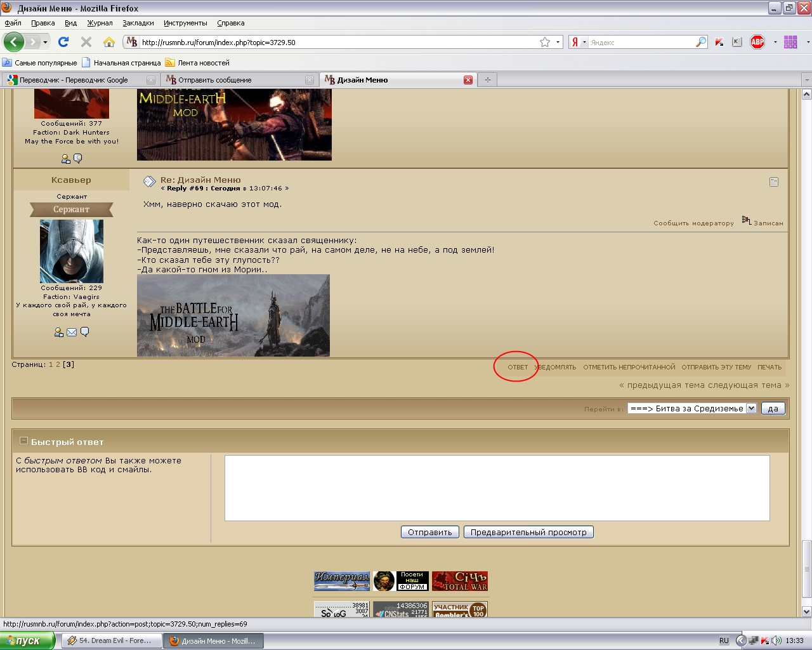Click into the quick reply text area
812x650 pixels.
[x=497, y=487]
